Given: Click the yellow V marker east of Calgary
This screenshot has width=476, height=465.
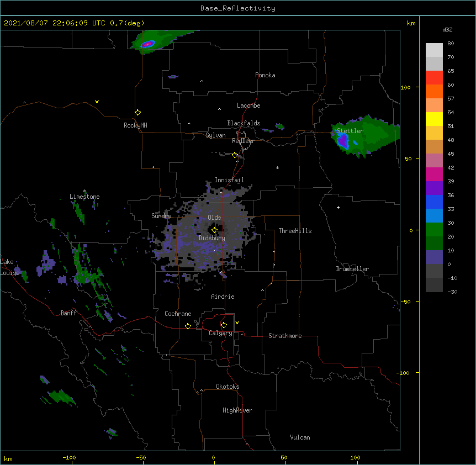Looking at the screenshot, I should (237, 323).
